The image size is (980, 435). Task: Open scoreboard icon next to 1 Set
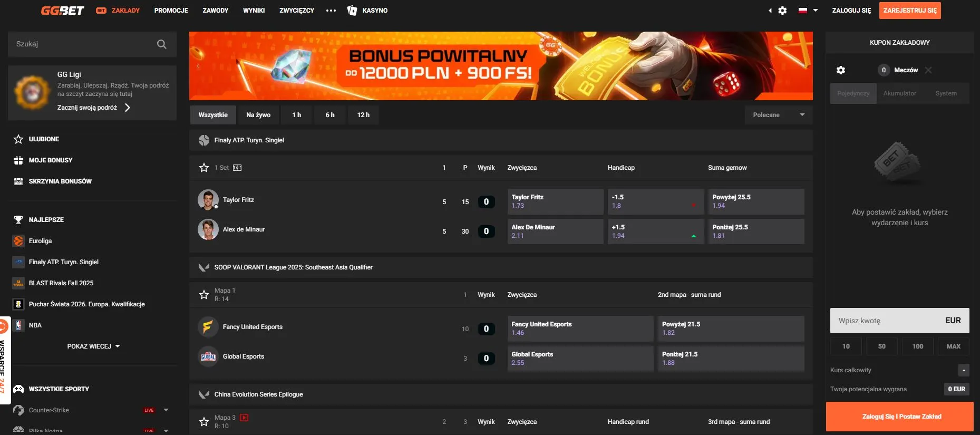[237, 168]
